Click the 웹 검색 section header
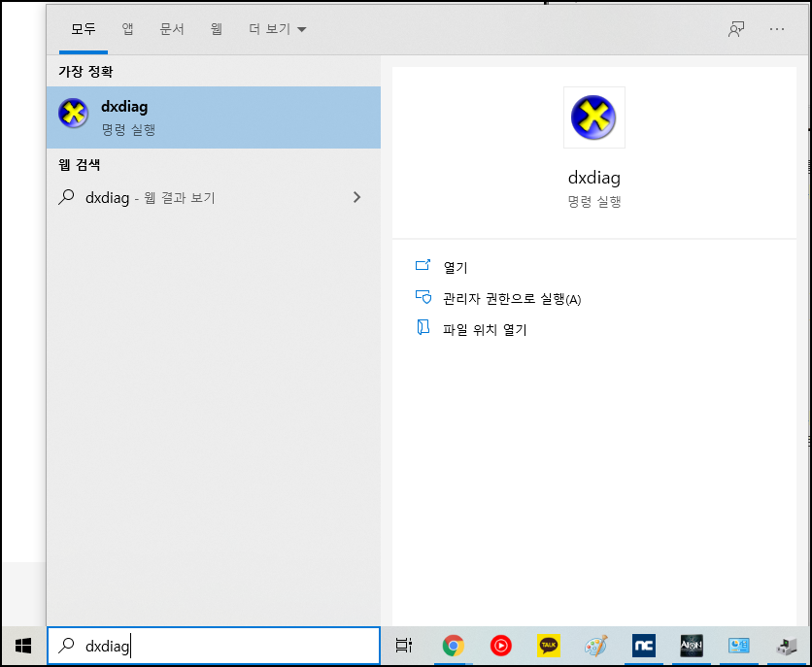Screen dimensions: 812x667 [80, 164]
